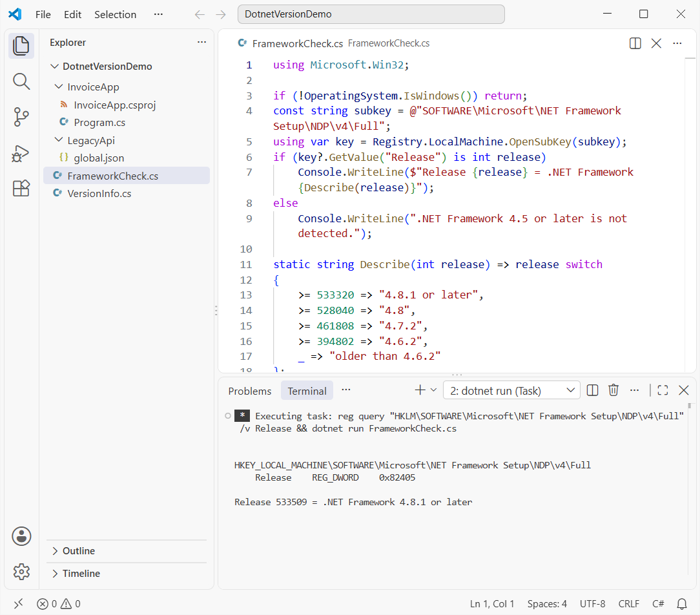Split the editor right

[635, 43]
